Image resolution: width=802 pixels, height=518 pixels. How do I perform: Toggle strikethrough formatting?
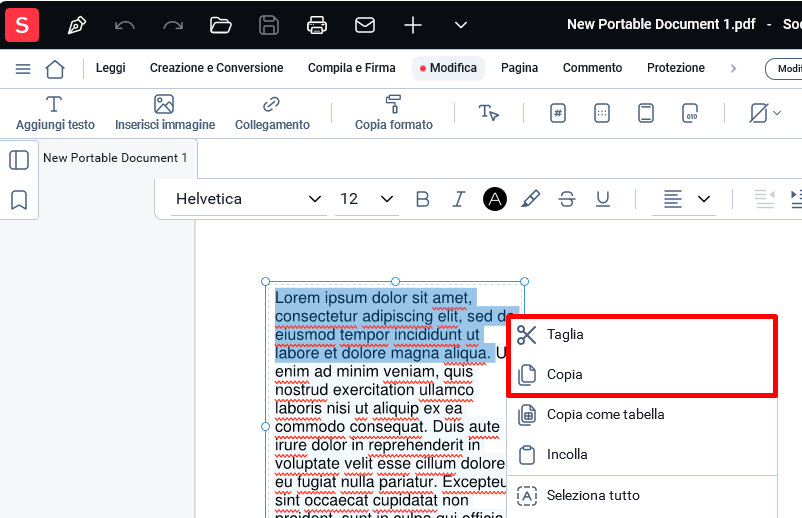click(567, 199)
